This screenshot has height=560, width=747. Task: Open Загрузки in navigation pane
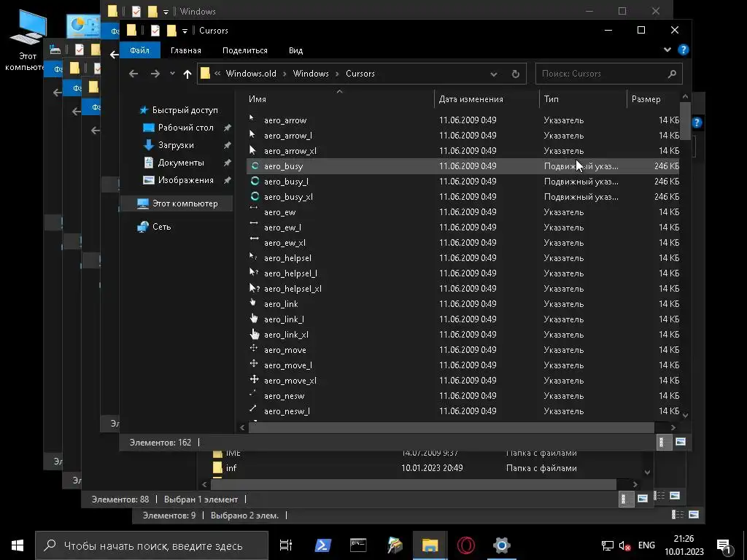[x=176, y=145]
